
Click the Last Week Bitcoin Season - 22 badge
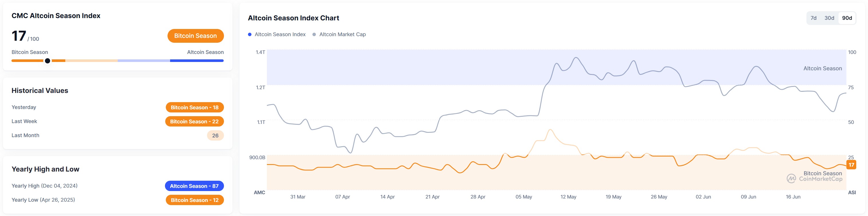[194, 122]
